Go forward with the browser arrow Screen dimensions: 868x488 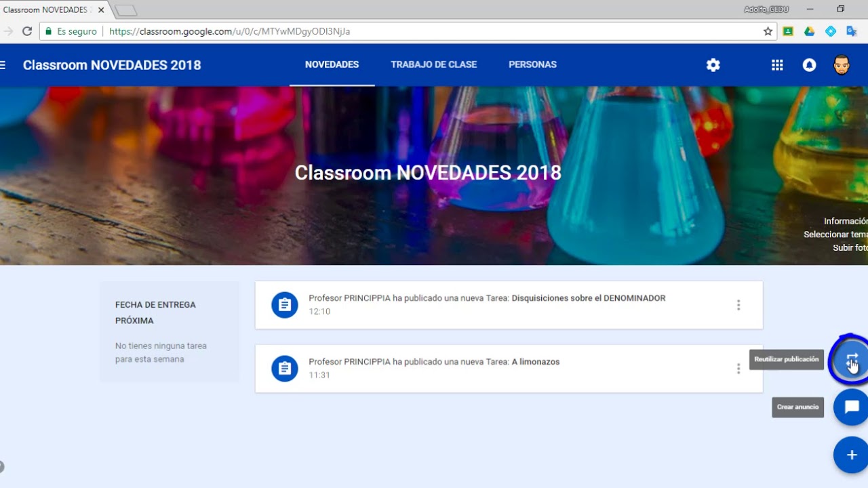[x=7, y=31]
